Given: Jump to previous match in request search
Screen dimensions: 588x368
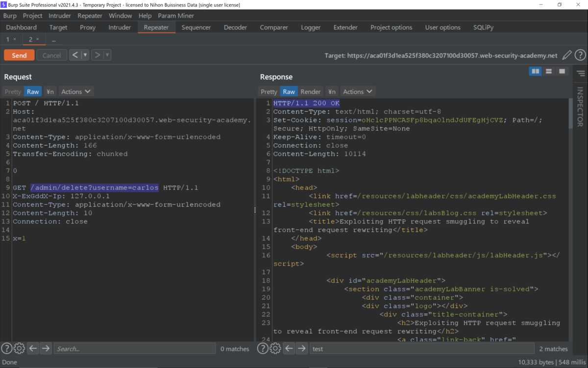Looking at the screenshot, I should coord(33,348).
